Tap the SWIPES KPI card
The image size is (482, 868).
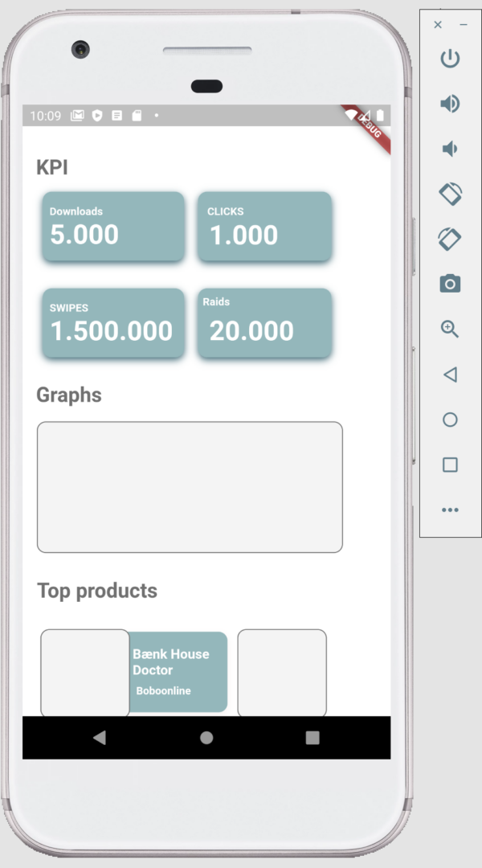tap(112, 322)
